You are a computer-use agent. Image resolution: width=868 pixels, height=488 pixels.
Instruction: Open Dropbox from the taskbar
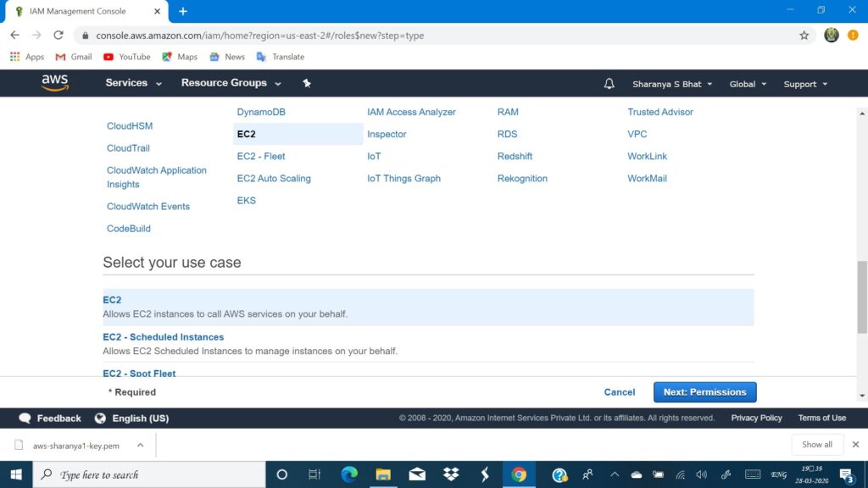451,474
